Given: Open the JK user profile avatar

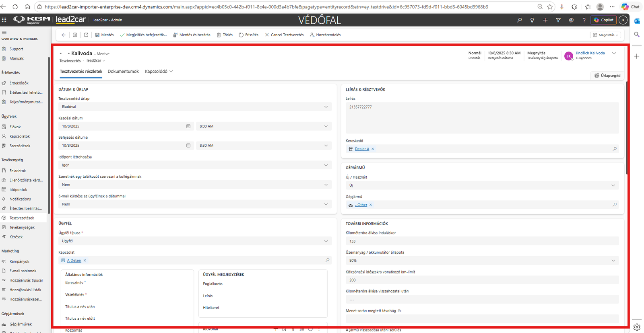Looking at the screenshot, I should [x=623, y=20].
